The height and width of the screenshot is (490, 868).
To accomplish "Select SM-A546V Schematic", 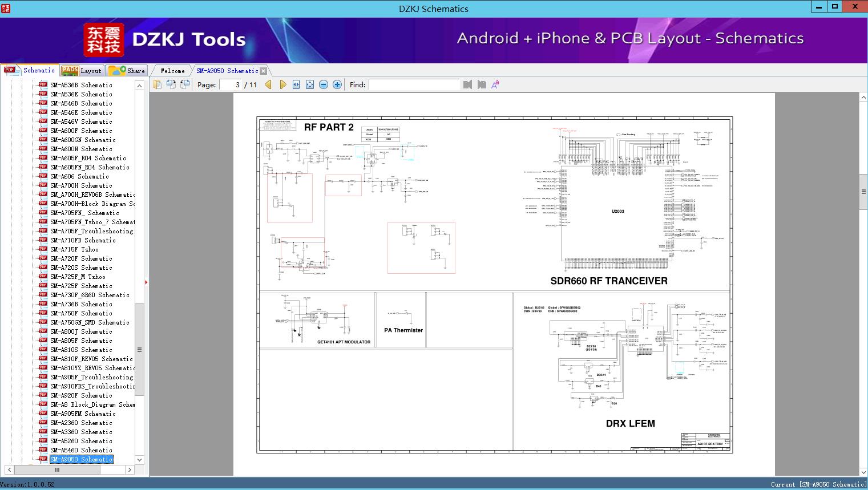I will (81, 122).
